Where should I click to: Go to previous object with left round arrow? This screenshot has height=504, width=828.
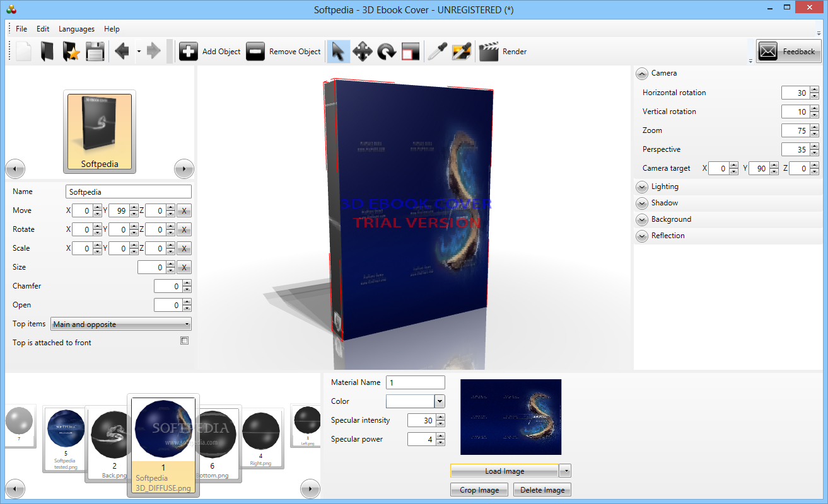(15, 169)
